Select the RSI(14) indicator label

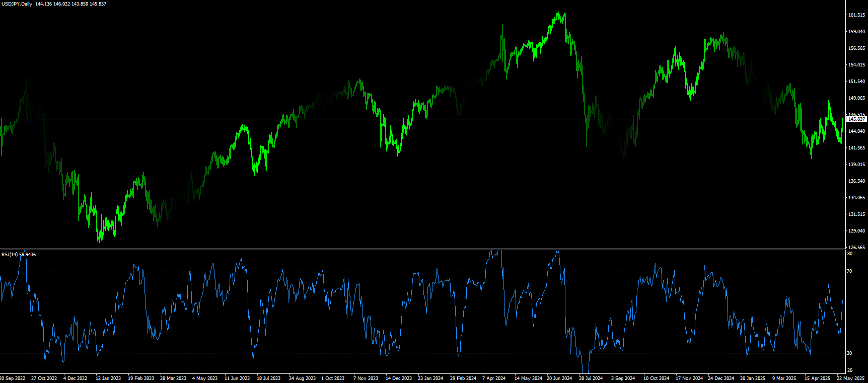coord(10,255)
